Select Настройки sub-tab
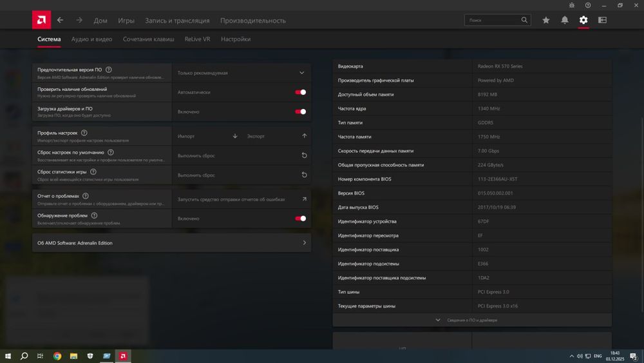Screen dimensions: 644x363 (x=236, y=39)
